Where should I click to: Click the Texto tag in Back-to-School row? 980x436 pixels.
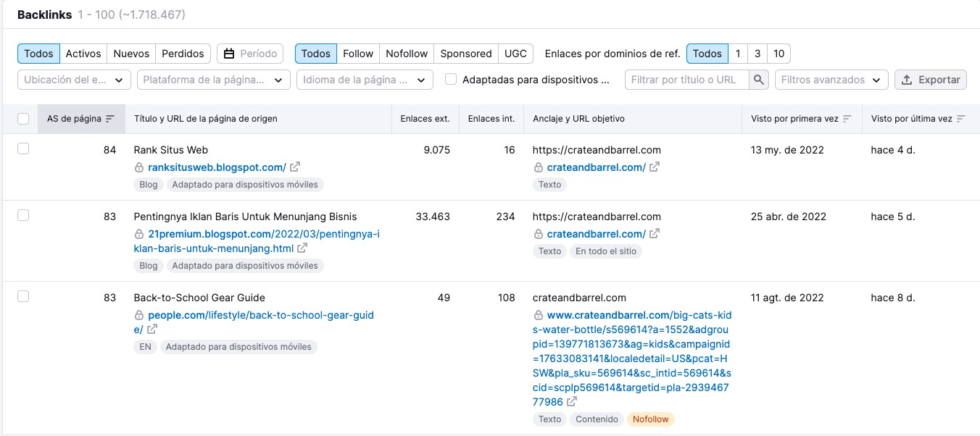point(549,419)
